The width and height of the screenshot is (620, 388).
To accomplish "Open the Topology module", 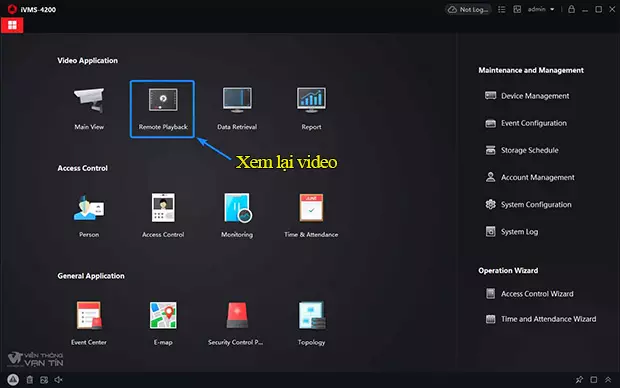I will pos(312,315).
